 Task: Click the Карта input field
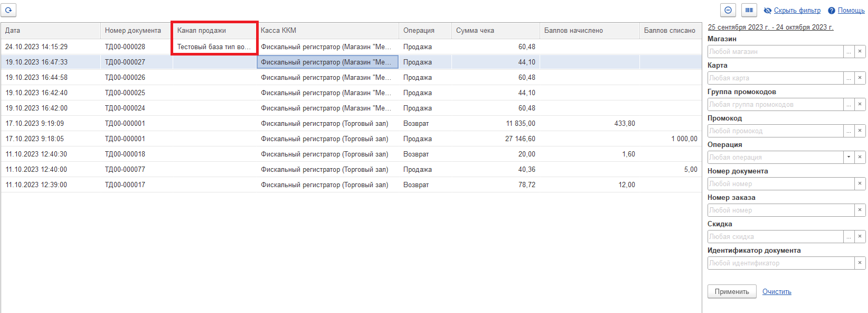(775, 78)
